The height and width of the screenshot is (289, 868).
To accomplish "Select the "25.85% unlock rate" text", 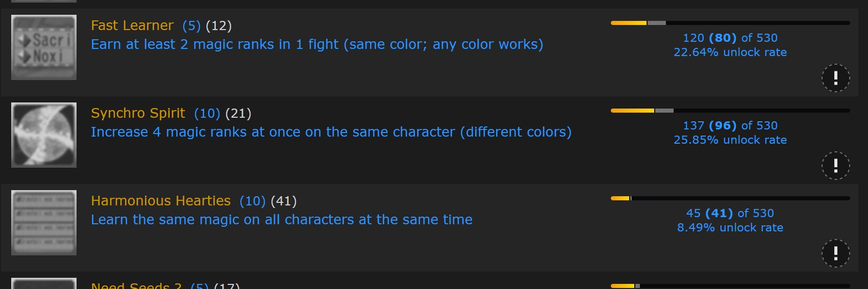I will click(x=730, y=140).
